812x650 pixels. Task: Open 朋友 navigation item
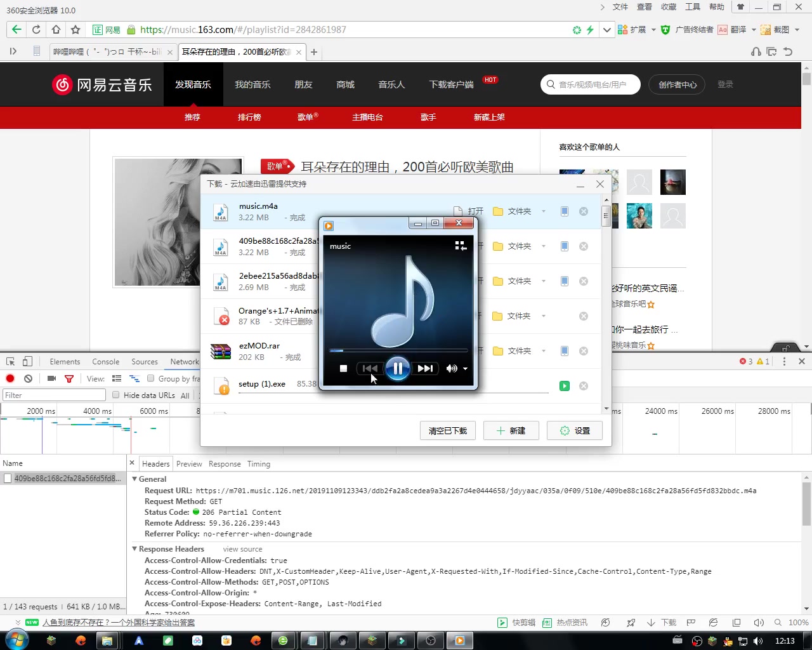coord(303,84)
